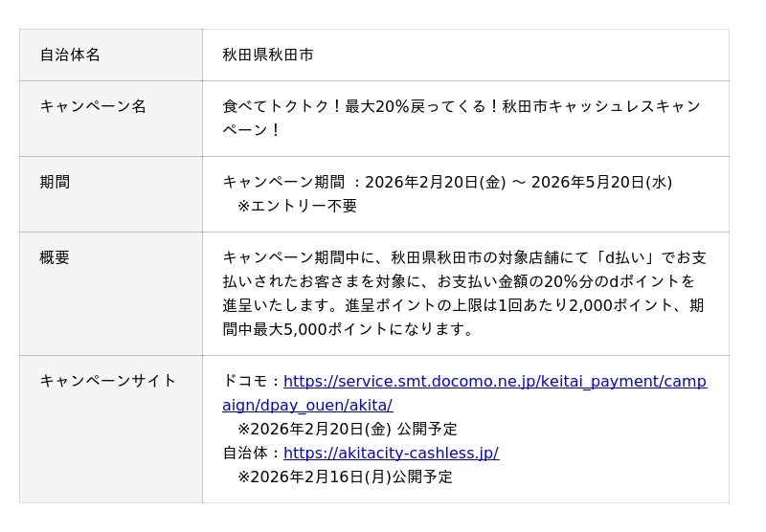Click the end date 2026年5月20日(水)
This screenshot has height=532, width=766.
click(601, 183)
